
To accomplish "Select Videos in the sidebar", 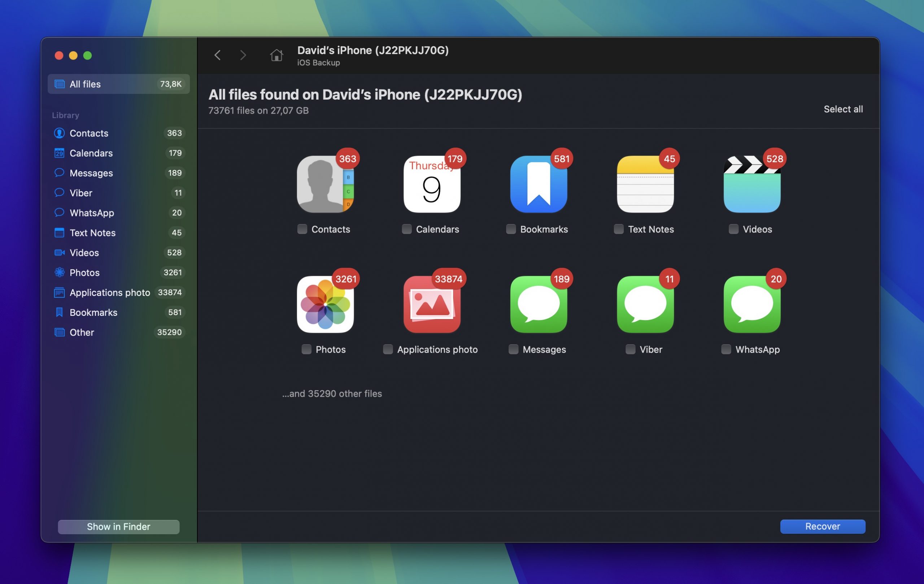I will [119, 253].
